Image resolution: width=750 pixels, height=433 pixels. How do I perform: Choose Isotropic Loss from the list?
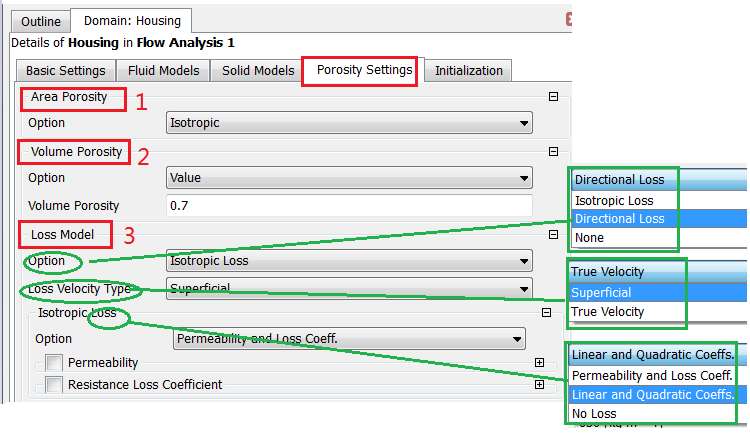pyautogui.click(x=660, y=200)
